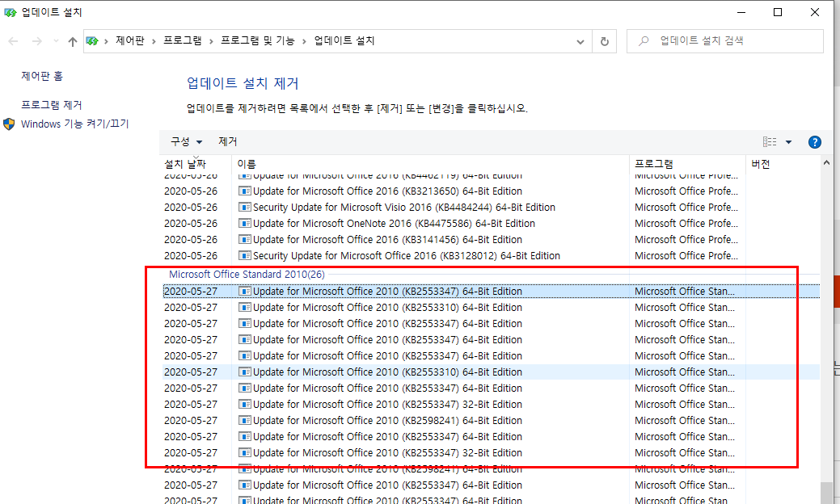
Task: Go back using the Back arrow
Action: tap(14, 41)
